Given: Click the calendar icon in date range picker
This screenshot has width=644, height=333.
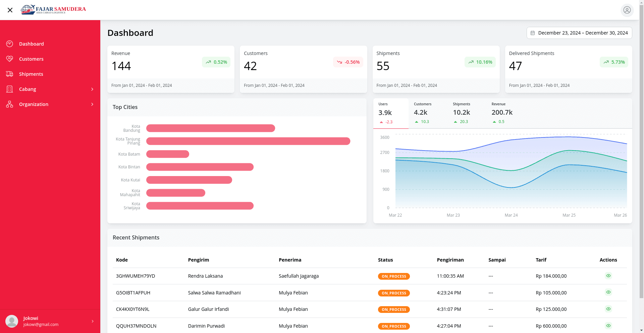Looking at the screenshot, I should [x=533, y=33].
